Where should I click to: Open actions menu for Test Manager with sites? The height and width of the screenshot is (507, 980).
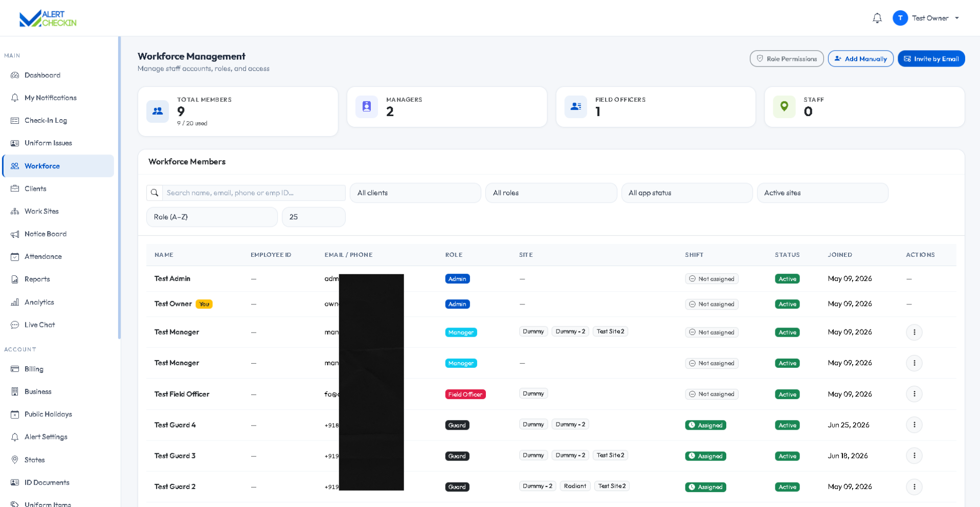point(914,332)
